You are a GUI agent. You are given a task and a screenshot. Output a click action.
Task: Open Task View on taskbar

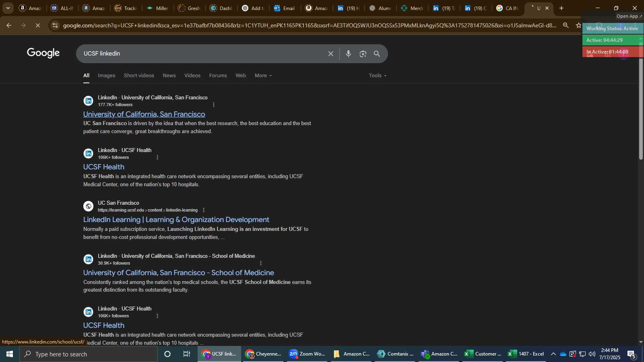point(187,354)
